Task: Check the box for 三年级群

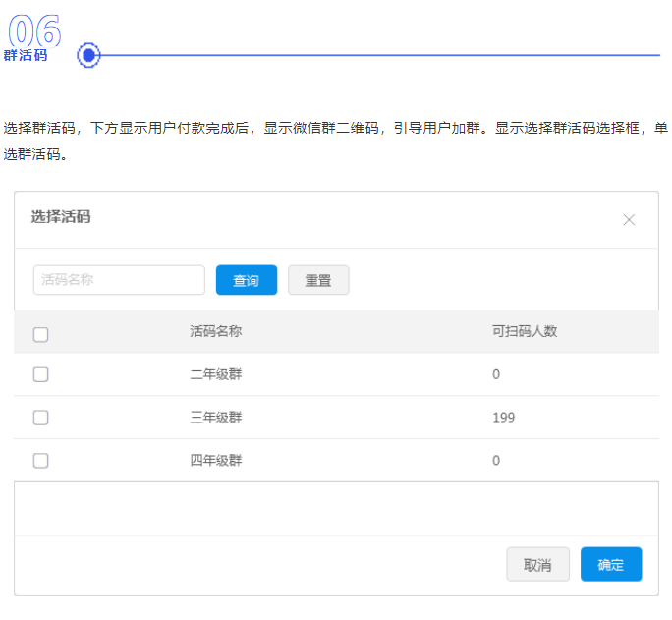Action: [41, 418]
